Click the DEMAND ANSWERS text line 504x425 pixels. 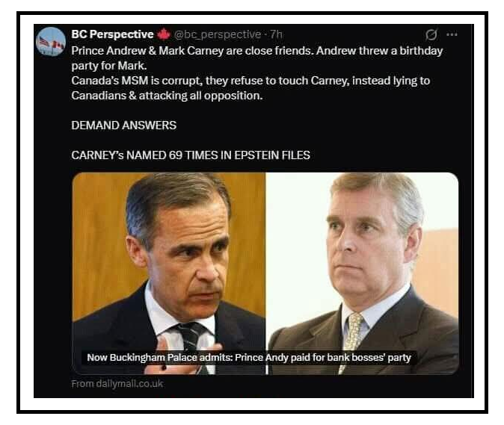123,125
